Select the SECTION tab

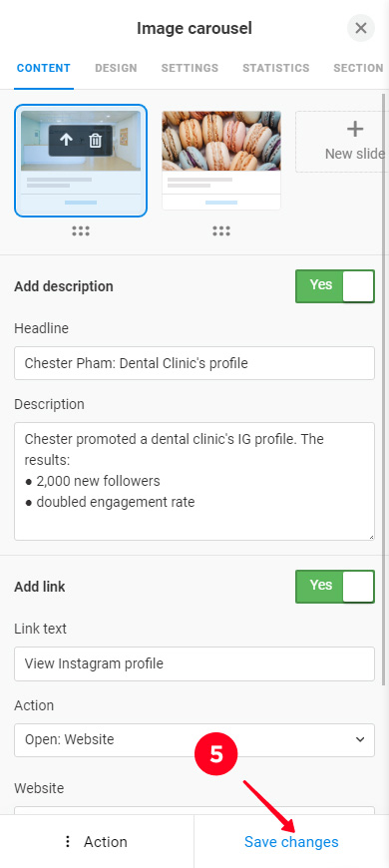(x=358, y=68)
